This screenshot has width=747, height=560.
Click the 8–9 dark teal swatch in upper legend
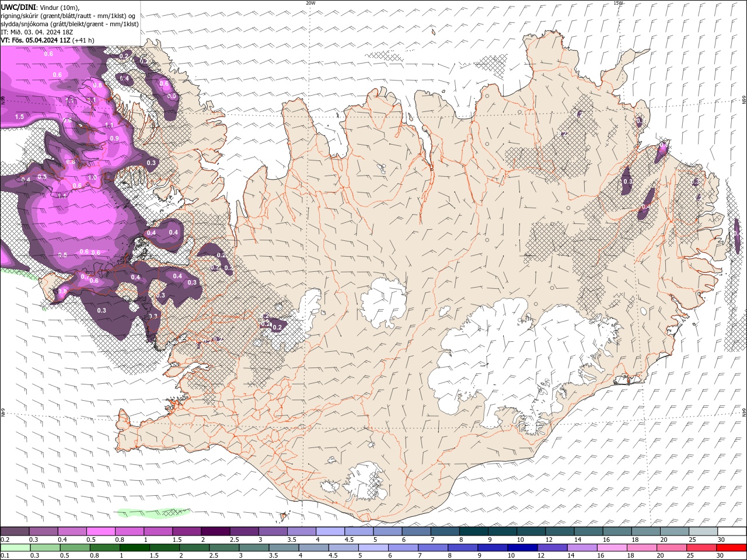[474, 531]
